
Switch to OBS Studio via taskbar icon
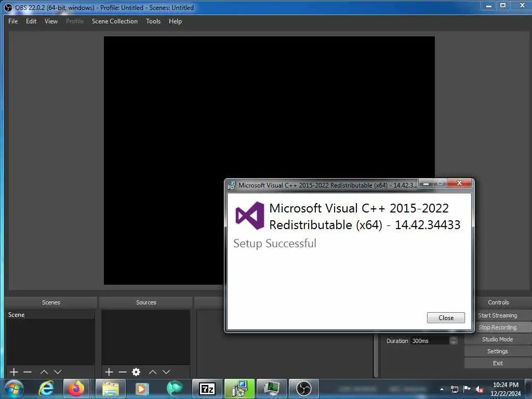pos(303,389)
